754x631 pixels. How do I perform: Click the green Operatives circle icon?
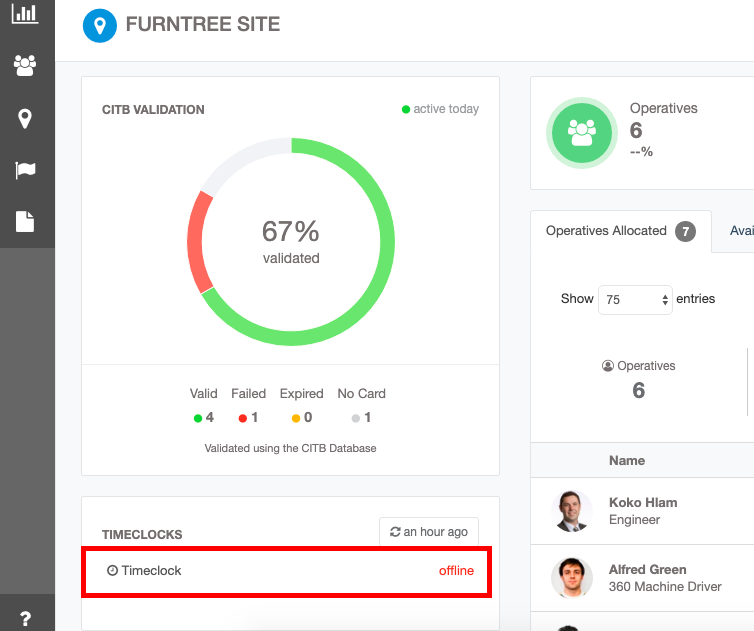coord(581,132)
